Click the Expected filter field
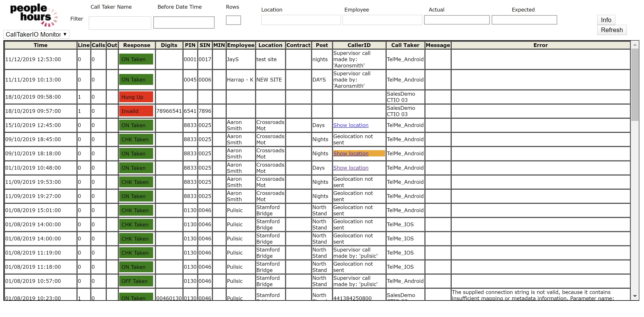 pos(524,20)
